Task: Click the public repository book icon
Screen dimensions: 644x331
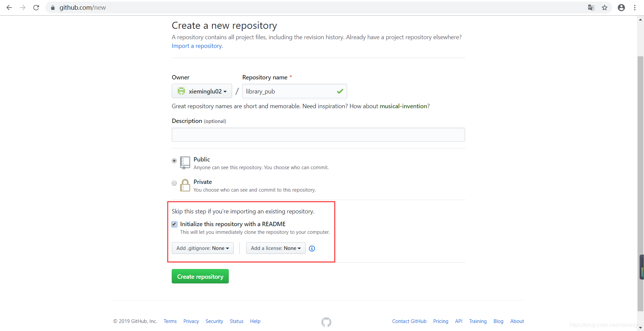Action: tap(185, 162)
